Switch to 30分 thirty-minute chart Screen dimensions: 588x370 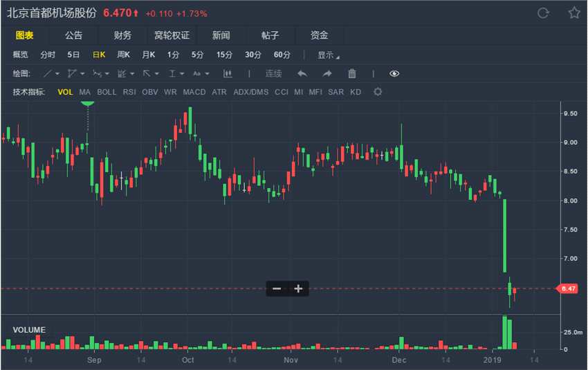click(253, 55)
